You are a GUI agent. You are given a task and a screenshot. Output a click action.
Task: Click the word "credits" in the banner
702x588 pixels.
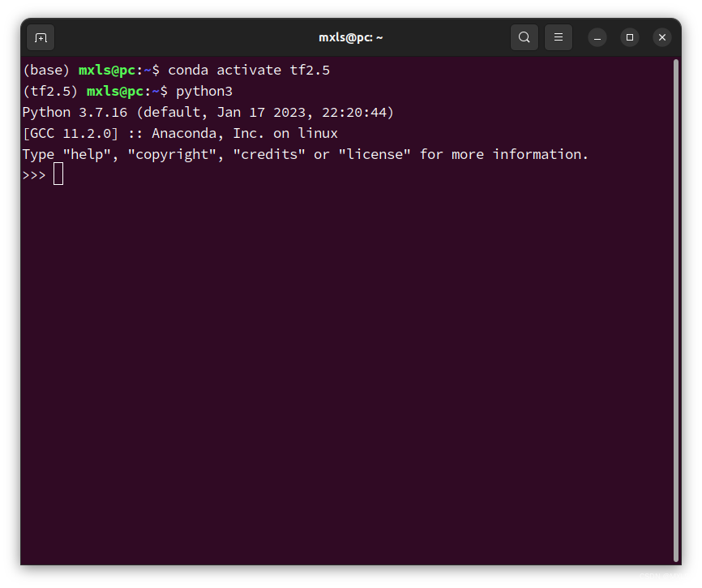[x=268, y=155]
